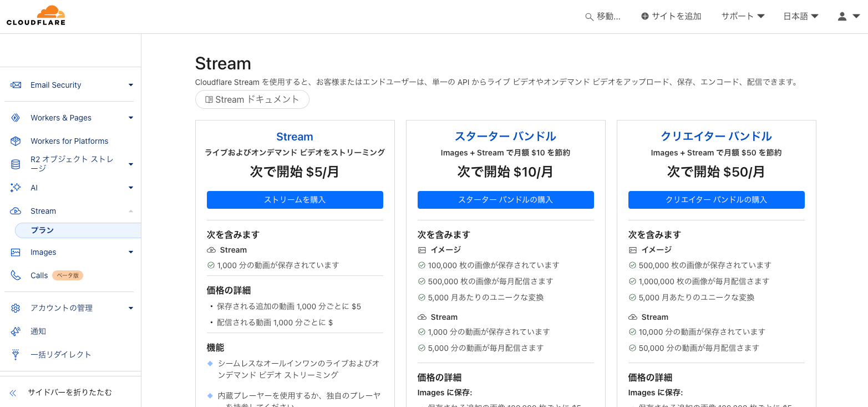Image resolution: width=868 pixels, height=407 pixels.
Task: Click ストリームを購入 button
Action: tap(295, 200)
